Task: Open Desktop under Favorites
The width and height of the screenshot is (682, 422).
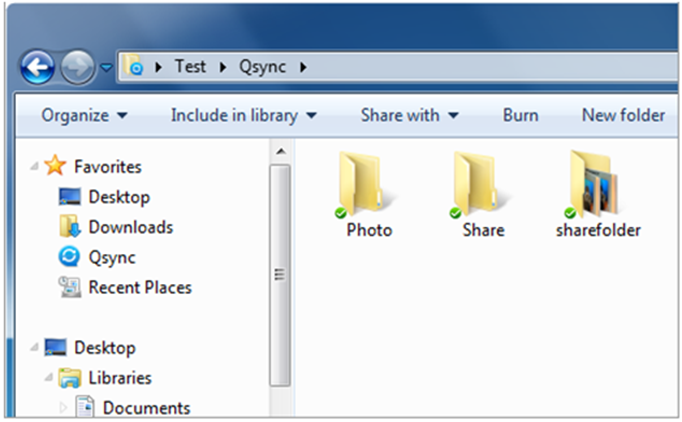Action: click(119, 197)
